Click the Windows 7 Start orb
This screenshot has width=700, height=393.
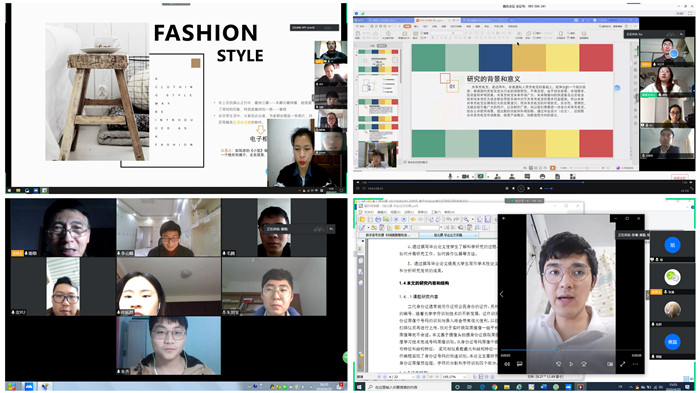click(12, 386)
